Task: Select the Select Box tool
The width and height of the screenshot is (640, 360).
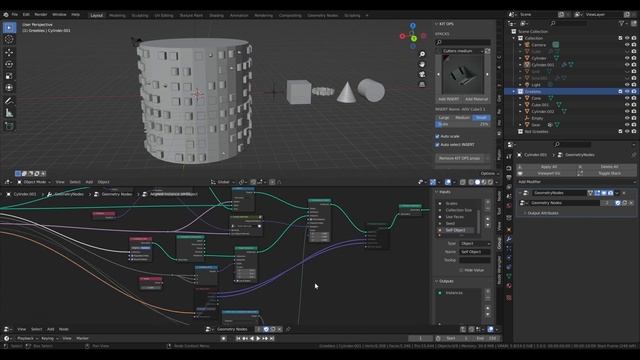Action: pos(9,27)
